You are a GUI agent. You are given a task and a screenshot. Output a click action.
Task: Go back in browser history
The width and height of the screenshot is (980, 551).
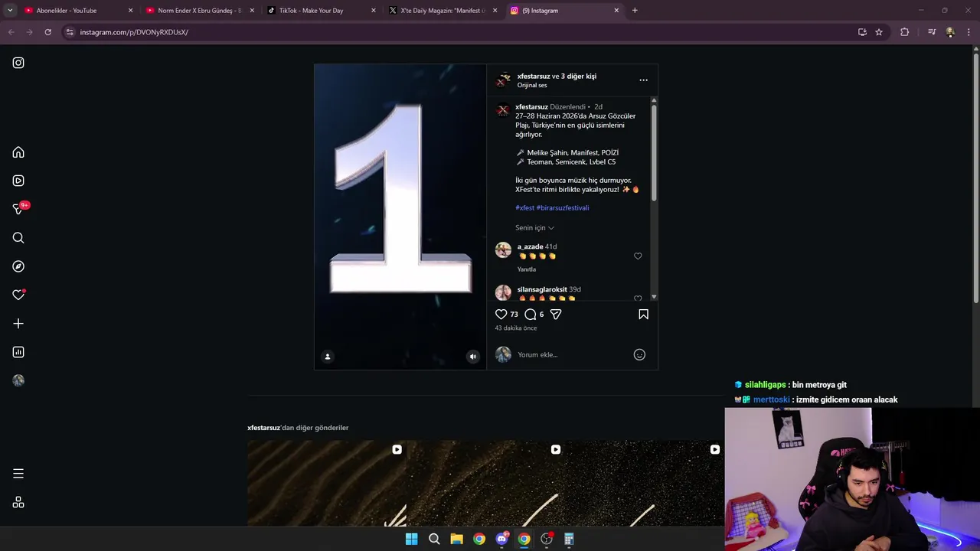(x=11, y=32)
